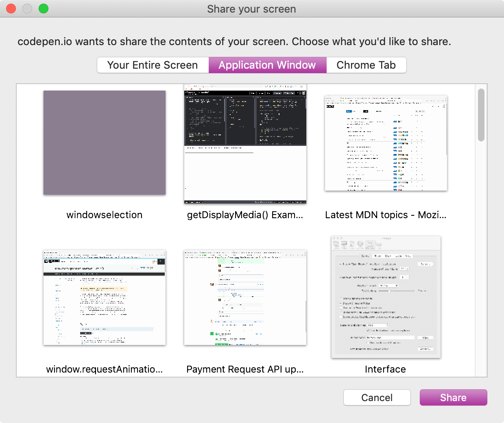
Task: Reselect the Application Window tab
Action: pyautogui.click(x=267, y=65)
